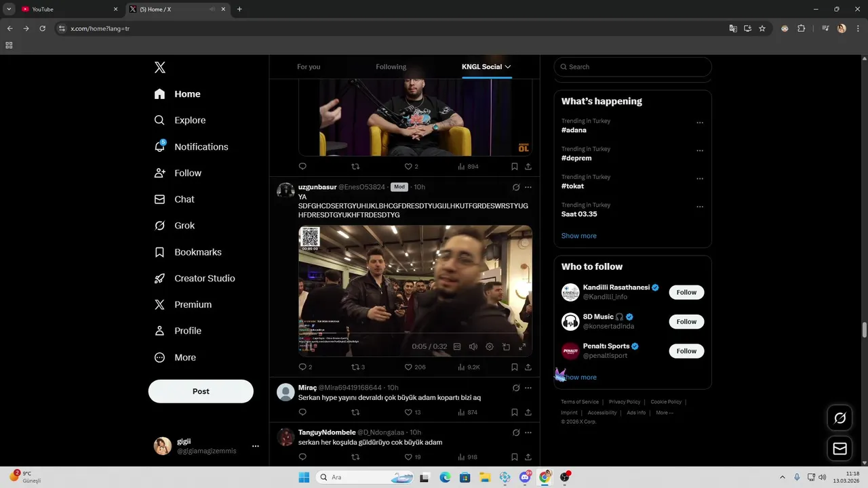Viewport: 868px width, 488px height.
Task: Open Bookmarks from the sidebar
Action: pyautogui.click(x=189, y=252)
